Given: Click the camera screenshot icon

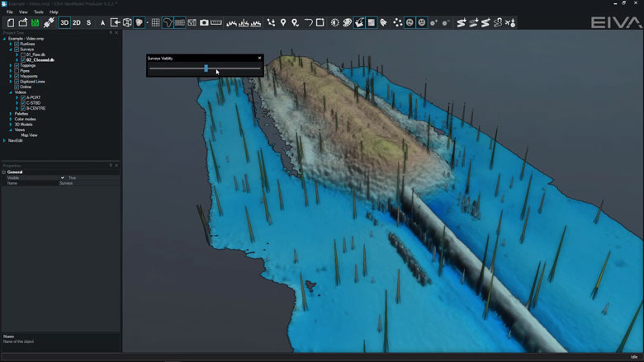Looking at the screenshot, I should tap(204, 22).
